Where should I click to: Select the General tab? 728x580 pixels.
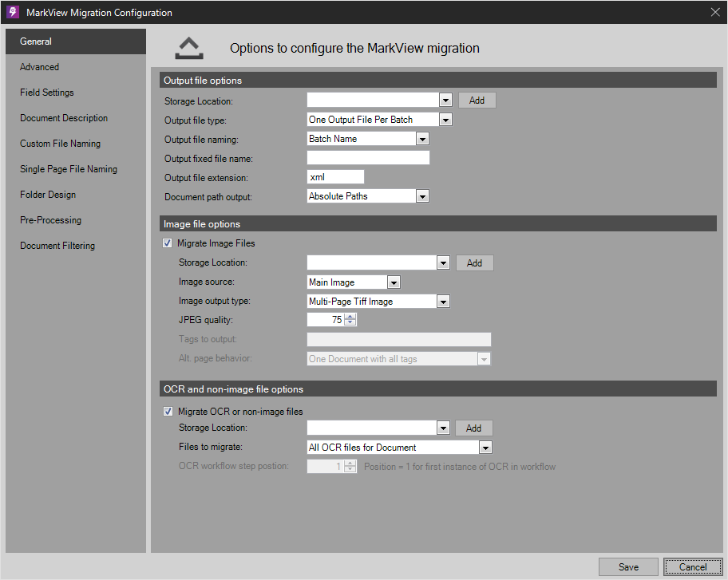tap(76, 41)
